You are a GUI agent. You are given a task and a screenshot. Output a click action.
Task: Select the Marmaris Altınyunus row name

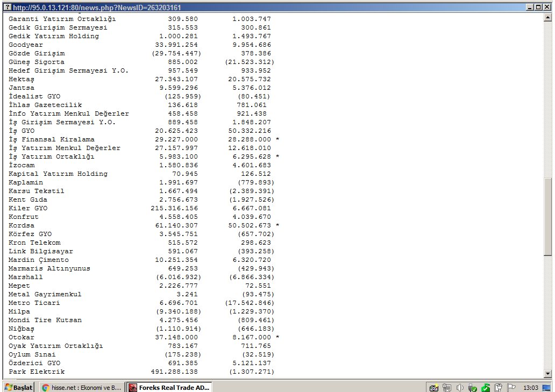click(x=49, y=268)
